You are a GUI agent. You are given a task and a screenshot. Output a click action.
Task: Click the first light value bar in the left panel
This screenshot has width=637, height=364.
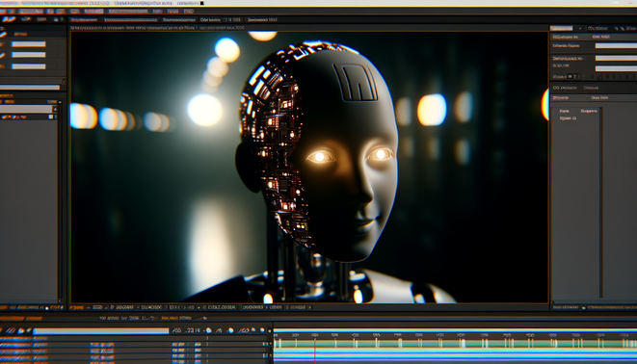pos(29,44)
